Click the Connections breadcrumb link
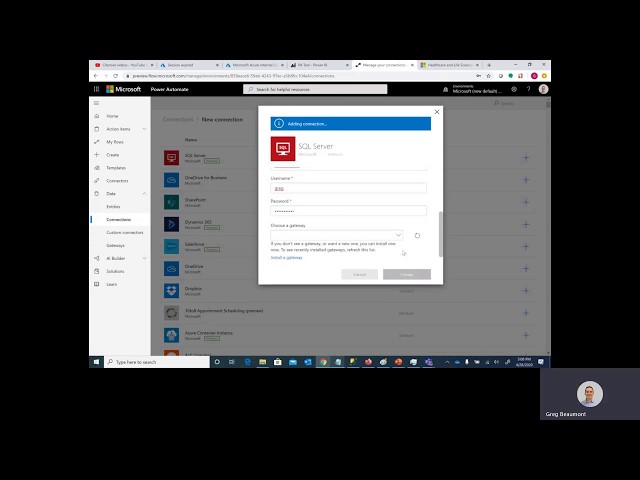Image resolution: width=640 pixels, height=480 pixels. click(x=178, y=120)
